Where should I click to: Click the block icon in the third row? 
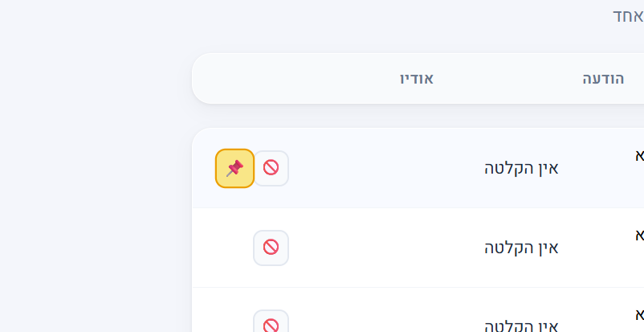tap(271, 324)
